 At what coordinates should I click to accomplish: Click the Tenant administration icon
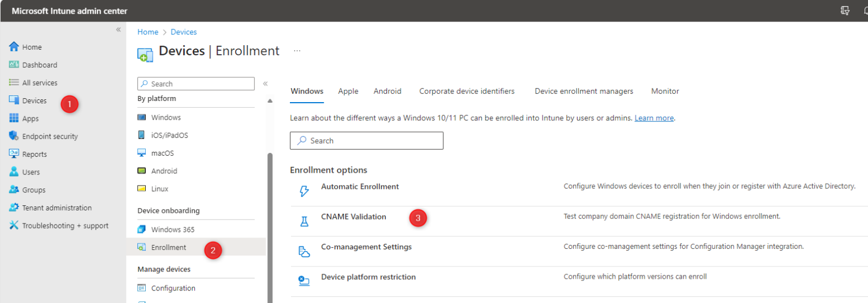coord(14,208)
